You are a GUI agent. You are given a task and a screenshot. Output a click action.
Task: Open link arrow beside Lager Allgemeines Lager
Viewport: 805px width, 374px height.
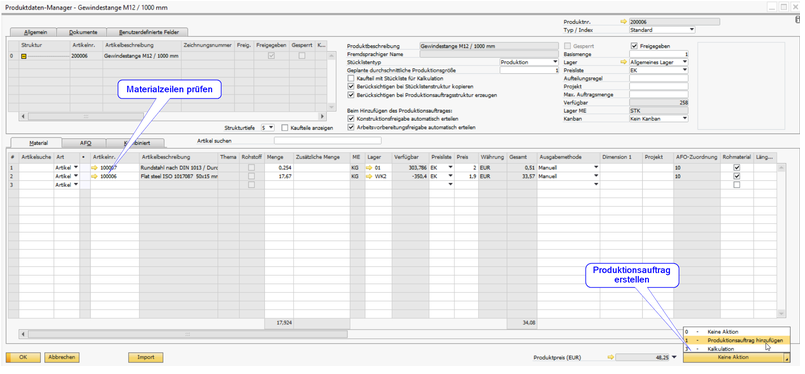click(x=624, y=62)
